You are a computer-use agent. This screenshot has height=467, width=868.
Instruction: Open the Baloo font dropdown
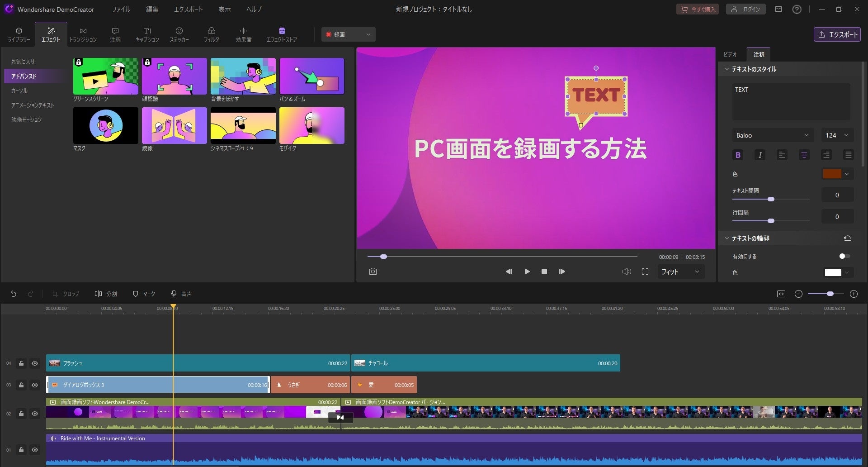[x=772, y=135]
